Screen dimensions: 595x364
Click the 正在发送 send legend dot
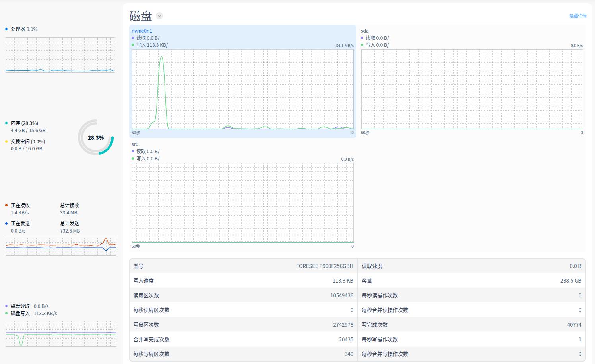click(x=6, y=223)
